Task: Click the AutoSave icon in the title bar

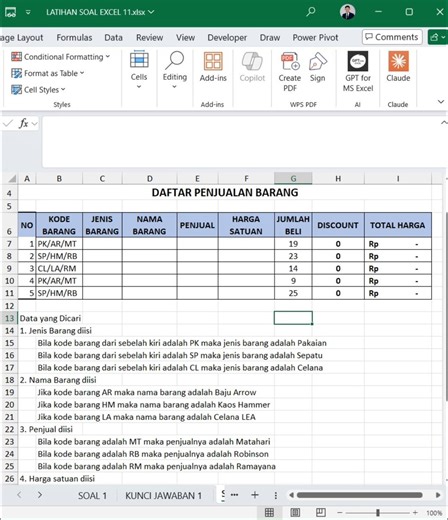Action: click(x=10, y=12)
